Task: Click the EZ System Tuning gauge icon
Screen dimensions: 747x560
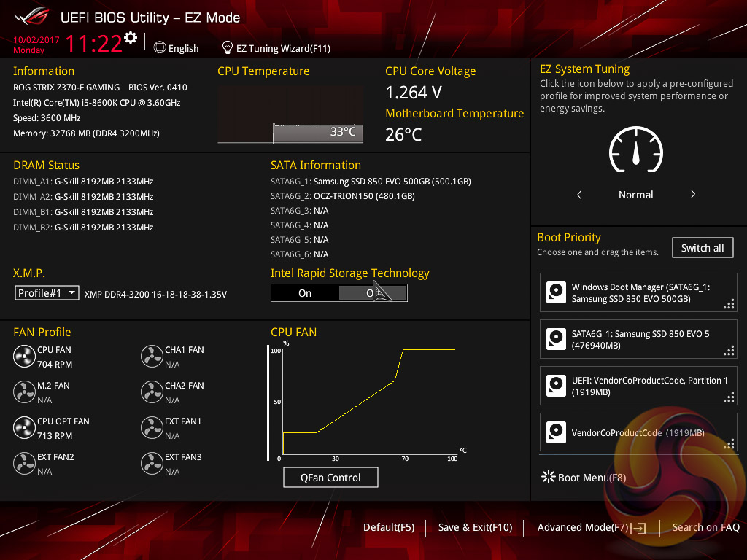Action: pyautogui.click(x=635, y=149)
